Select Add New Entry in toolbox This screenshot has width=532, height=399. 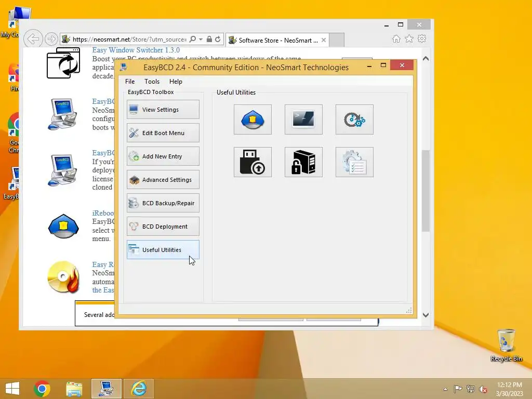[x=163, y=156]
